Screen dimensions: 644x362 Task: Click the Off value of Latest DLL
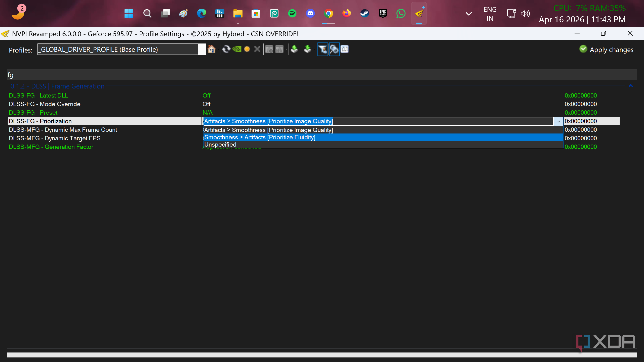click(206, 96)
